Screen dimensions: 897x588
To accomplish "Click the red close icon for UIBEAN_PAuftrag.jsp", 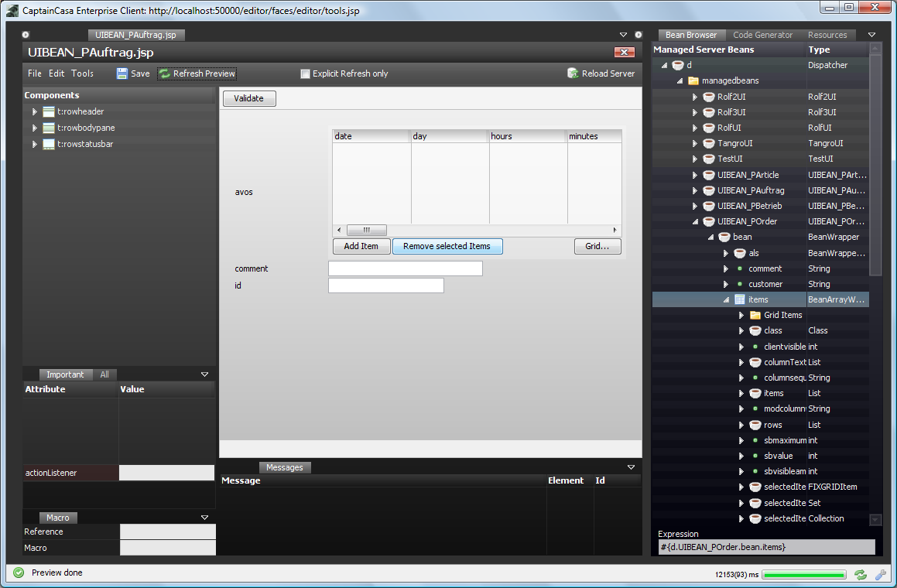I will click(x=625, y=52).
